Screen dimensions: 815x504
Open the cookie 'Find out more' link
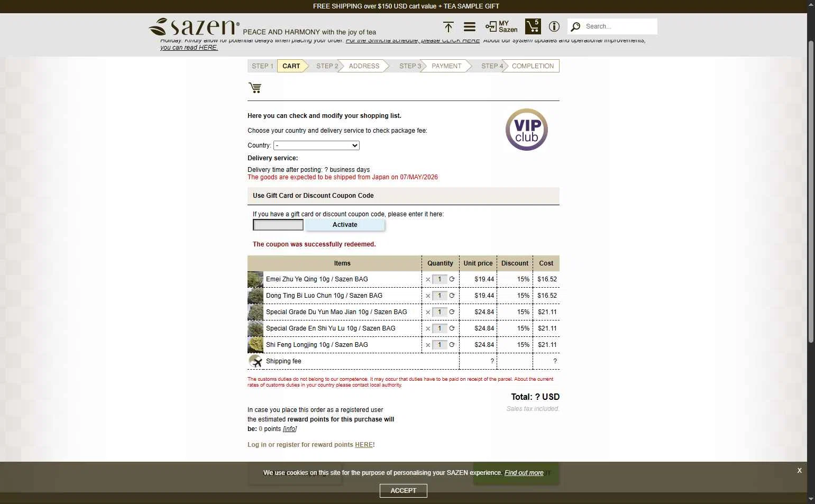pos(524,473)
